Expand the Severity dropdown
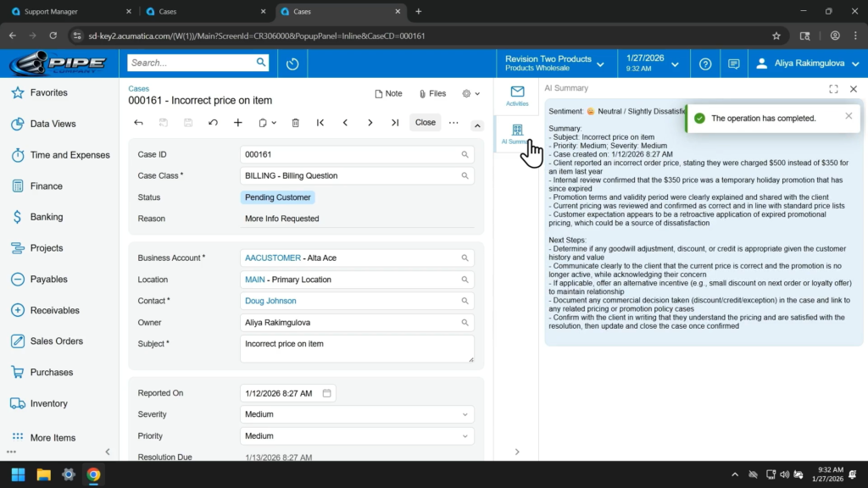The image size is (868, 488). coord(465,414)
